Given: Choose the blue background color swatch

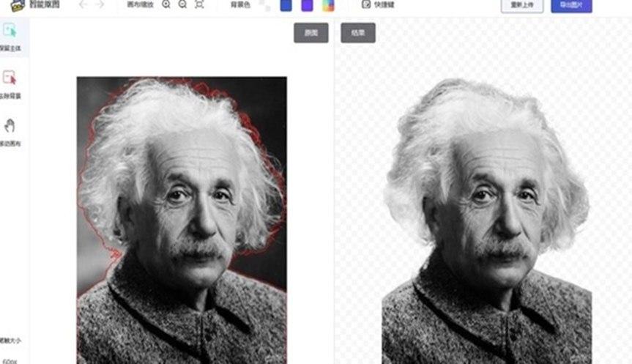Looking at the screenshot, I should pos(286,5).
